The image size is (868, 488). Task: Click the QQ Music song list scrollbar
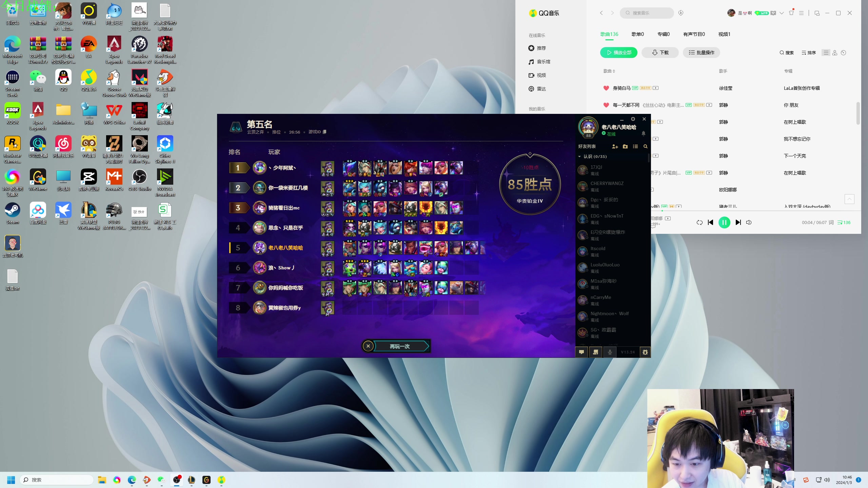coord(858,114)
